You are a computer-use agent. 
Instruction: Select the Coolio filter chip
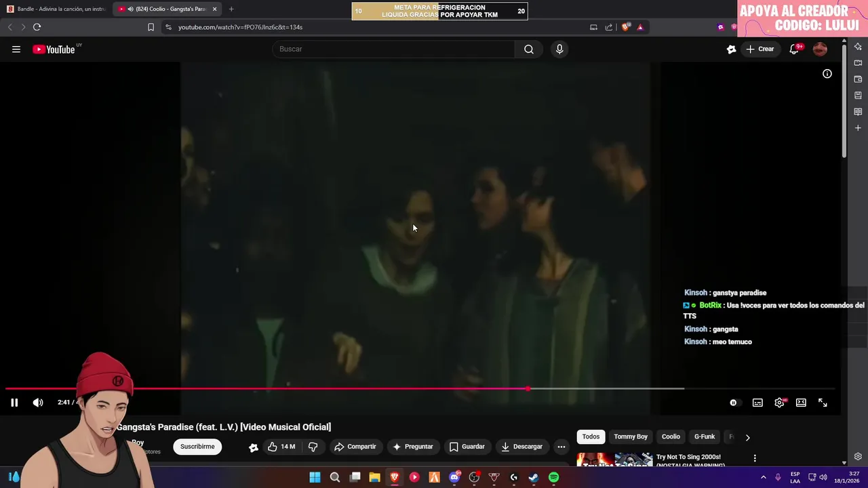pos(671,436)
